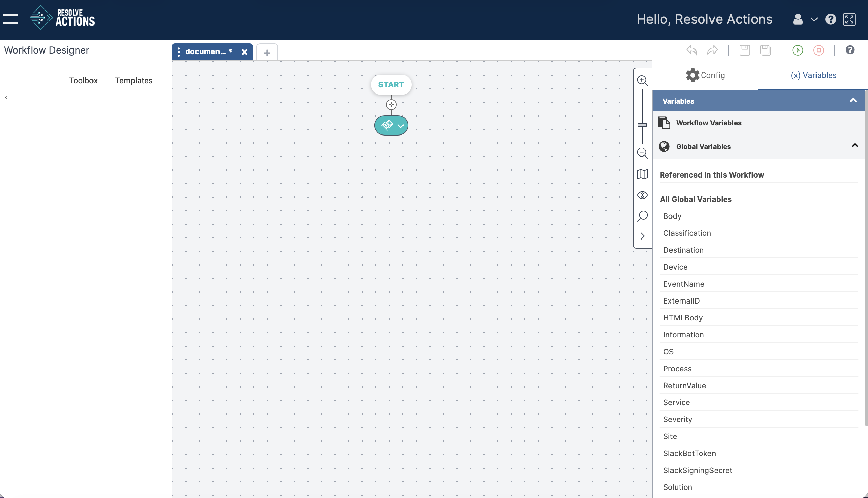
Task: Save the current workflow
Action: pos(745,50)
